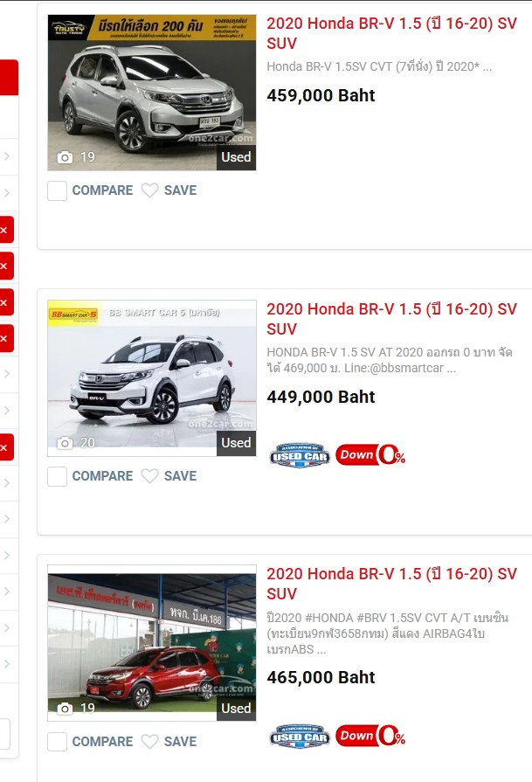The height and width of the screenshot is (782, 532).
Task: Click Down 0% badge on 449,000 listing
Action: coord(370,455)
